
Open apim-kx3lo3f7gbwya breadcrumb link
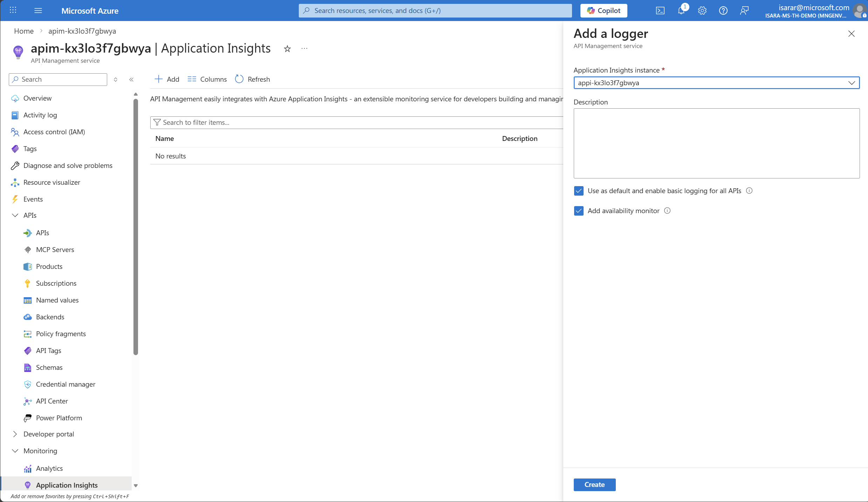82,31
